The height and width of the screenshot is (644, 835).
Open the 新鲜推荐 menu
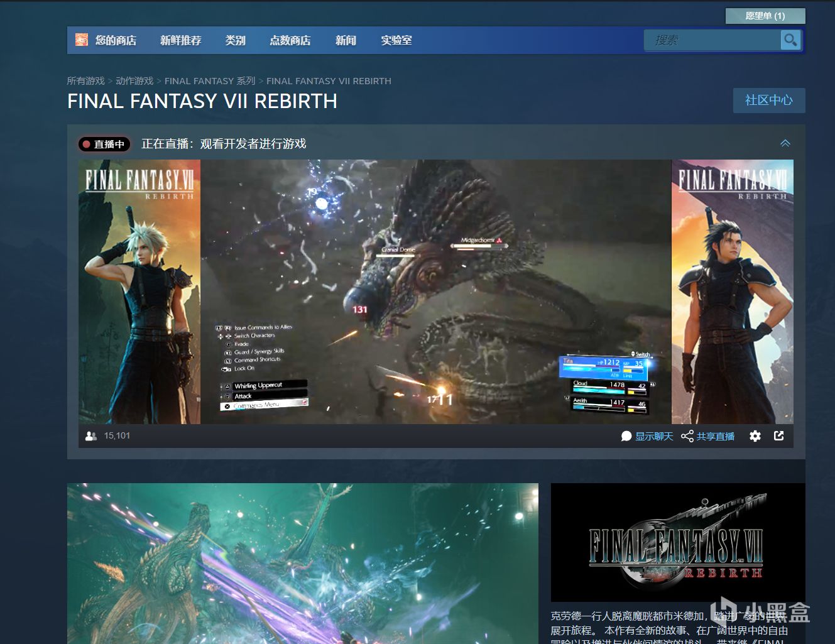pos(180,40)
